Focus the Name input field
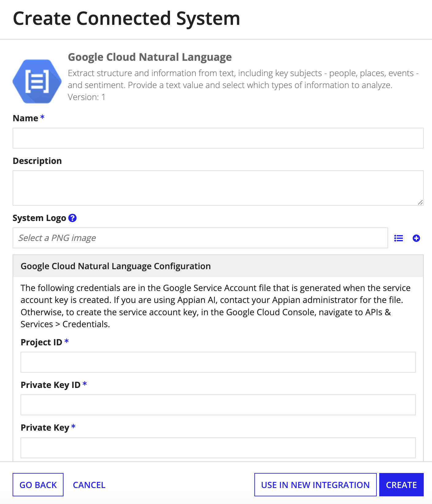The width and height of the screenshot is (432, 504). coord(218,138)
